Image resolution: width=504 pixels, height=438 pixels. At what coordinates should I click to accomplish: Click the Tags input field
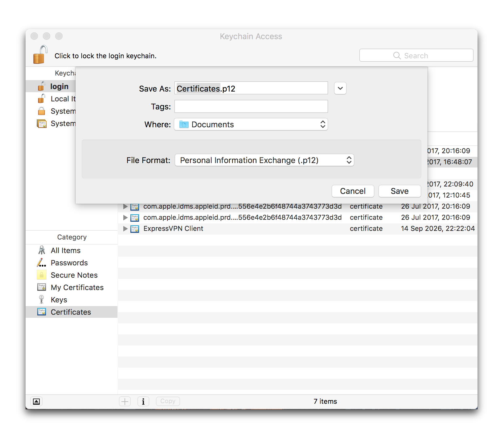pos(251,107)
